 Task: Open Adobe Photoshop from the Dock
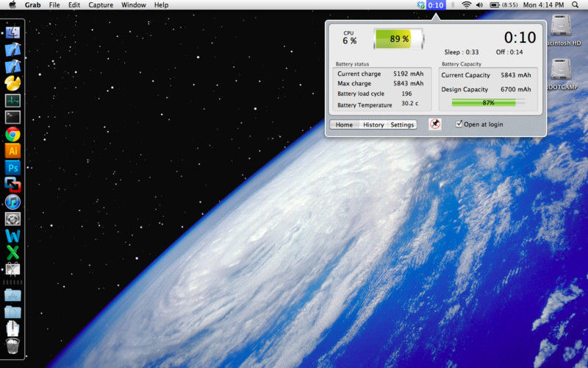(x=12, y=168)
